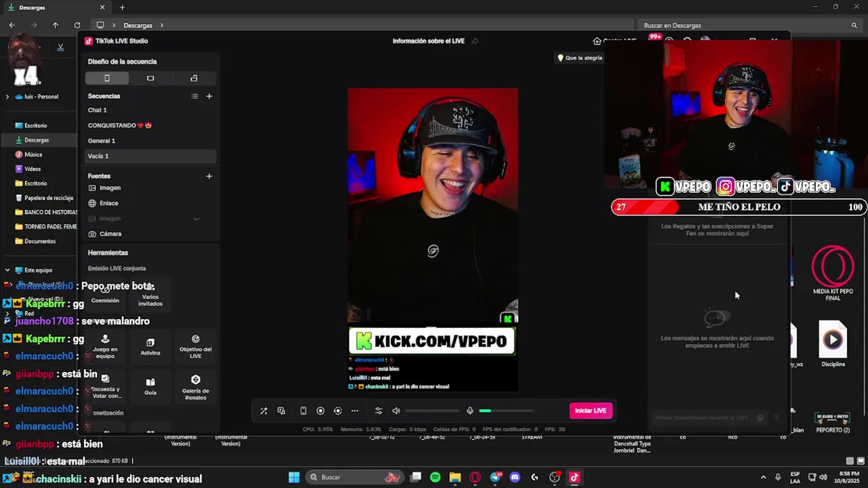Select the landscape layout icon
The width and height of the screenshot is (868, 488).
point(151,78)
